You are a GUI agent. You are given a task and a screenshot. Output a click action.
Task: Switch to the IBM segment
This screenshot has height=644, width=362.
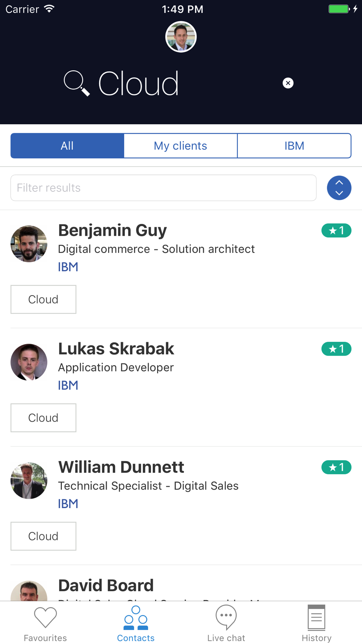[x=294, y=146]
